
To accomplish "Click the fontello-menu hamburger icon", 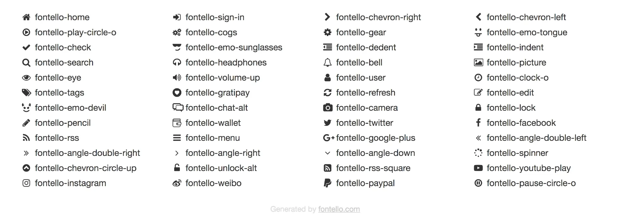I will click(177, 138).
